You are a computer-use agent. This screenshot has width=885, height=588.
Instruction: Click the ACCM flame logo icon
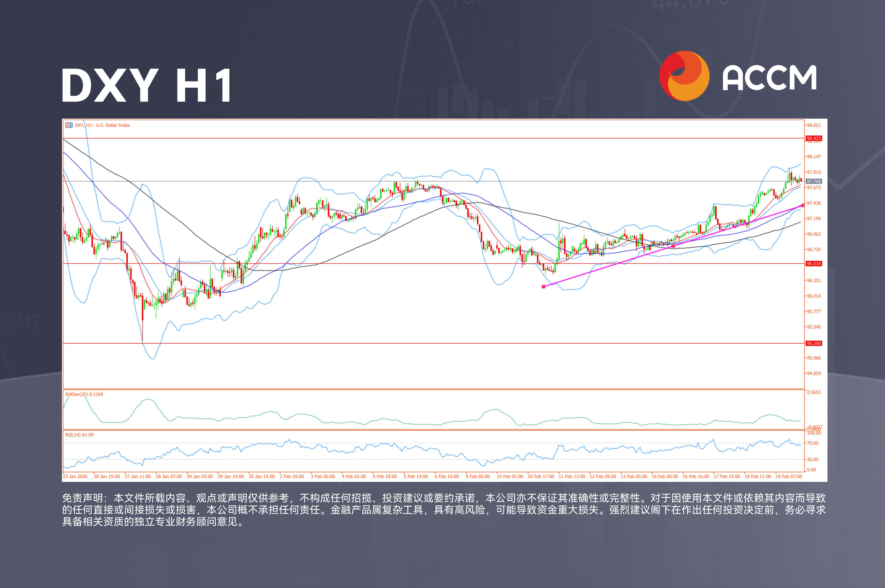[x=684, y=76]
